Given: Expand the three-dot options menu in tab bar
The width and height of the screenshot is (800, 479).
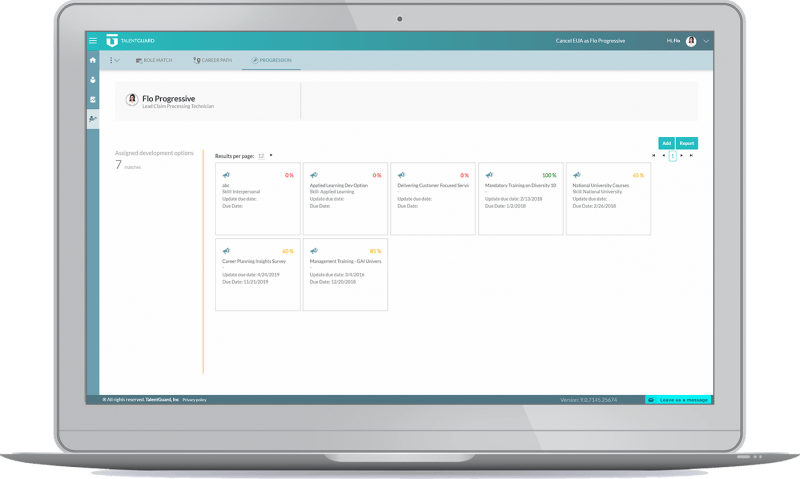Looking at the screenshot, I should click(x=113, y=60).
